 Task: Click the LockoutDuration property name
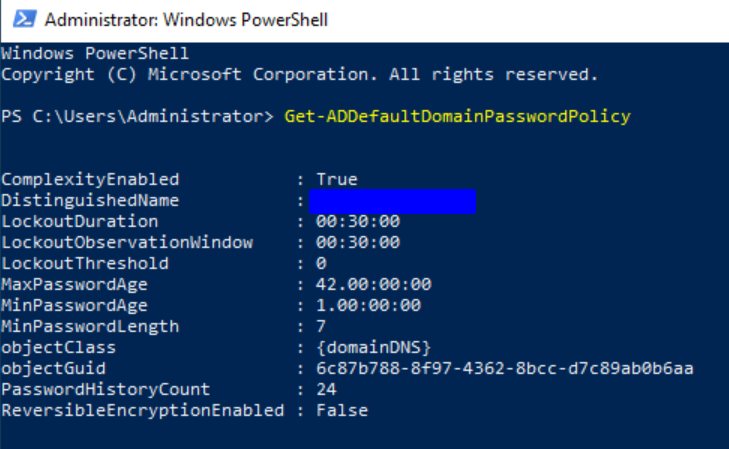click(x=80, y=221)
